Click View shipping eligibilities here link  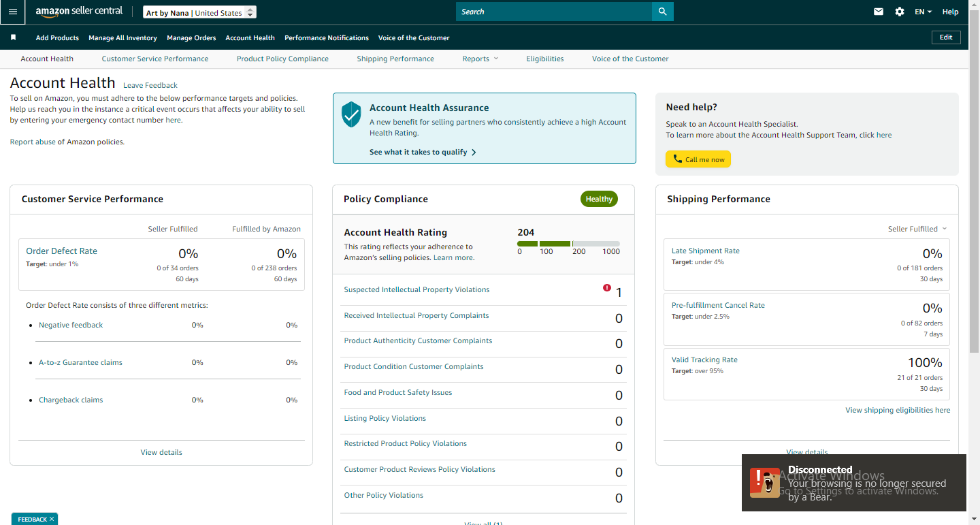898,410
